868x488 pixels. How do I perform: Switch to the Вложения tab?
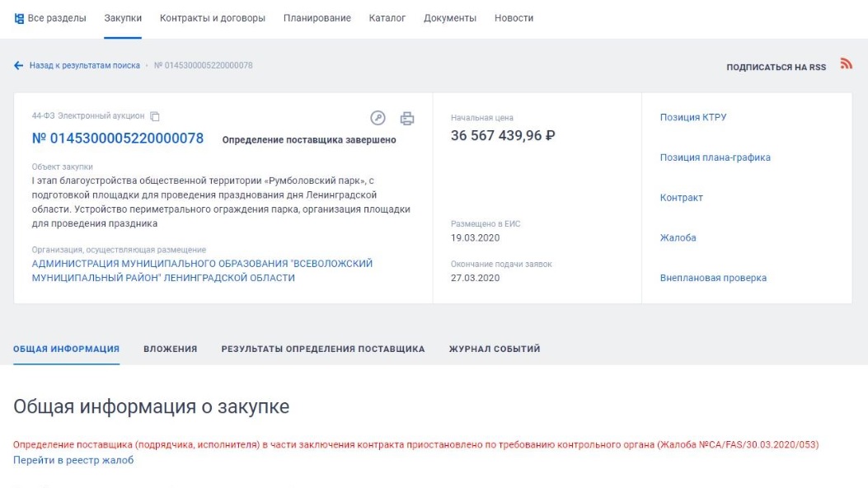171,349
